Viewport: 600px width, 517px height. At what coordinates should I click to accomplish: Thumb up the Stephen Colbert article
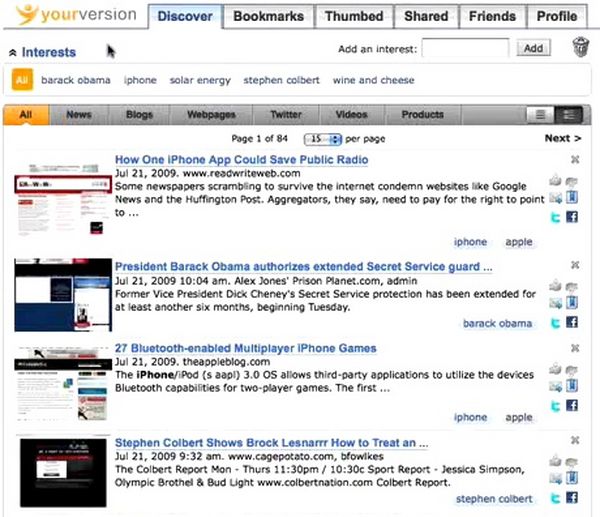coord(555,461)
